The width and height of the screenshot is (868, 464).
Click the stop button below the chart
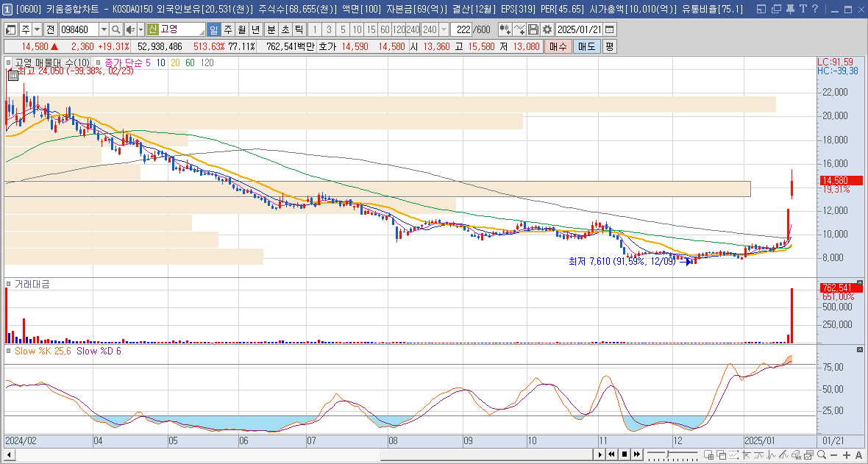coord(625,454)
